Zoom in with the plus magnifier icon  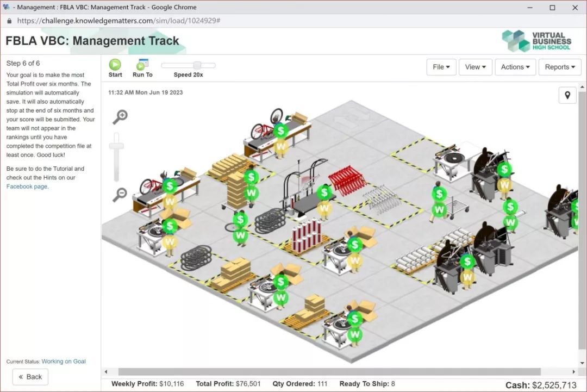pyautogui.click(x=120, y=117)
